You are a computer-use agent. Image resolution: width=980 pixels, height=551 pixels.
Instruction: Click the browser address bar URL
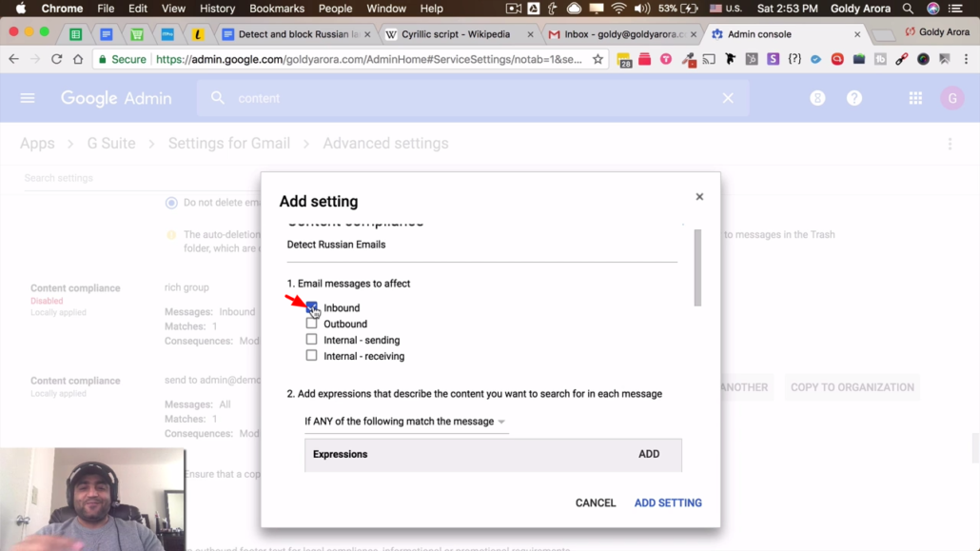pos(369,59)
